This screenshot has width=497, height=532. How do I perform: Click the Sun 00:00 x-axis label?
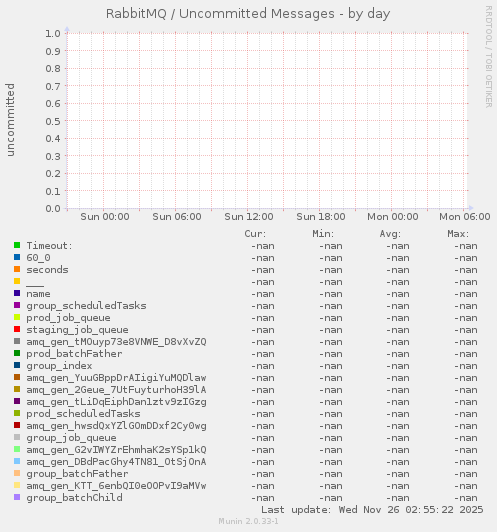[105, 217]
